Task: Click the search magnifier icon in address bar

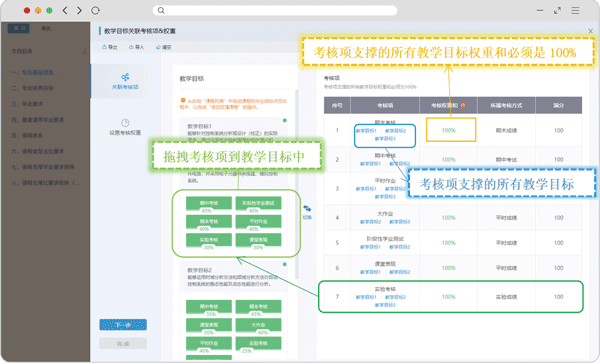Action: point(161,10)
